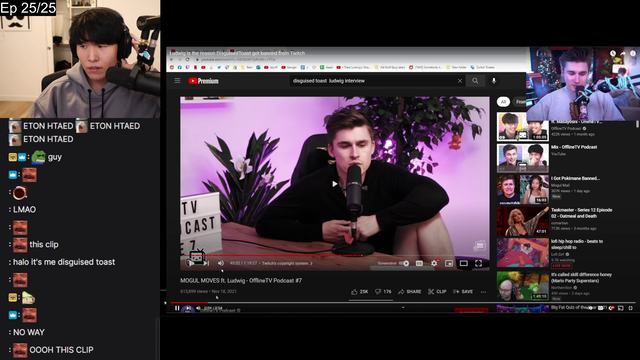Click the YouTube Premium logo
Image resolution: width=640 pixels, height=360 pixels.
(204, 81)
